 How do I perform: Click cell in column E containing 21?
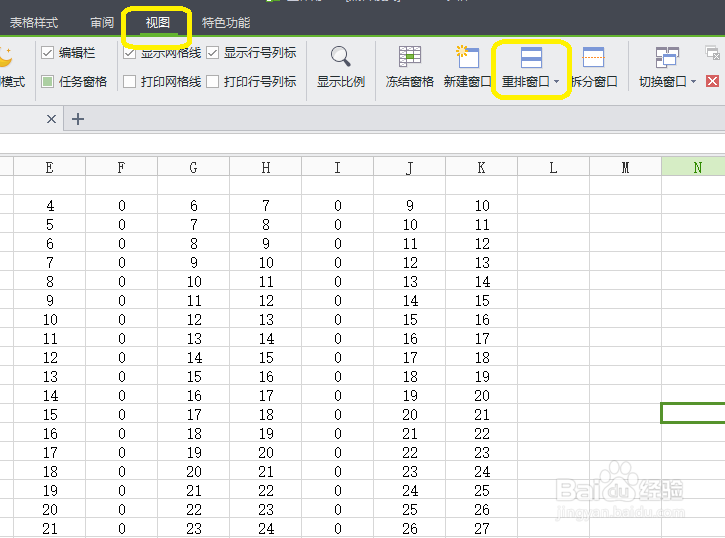[49, 528]
